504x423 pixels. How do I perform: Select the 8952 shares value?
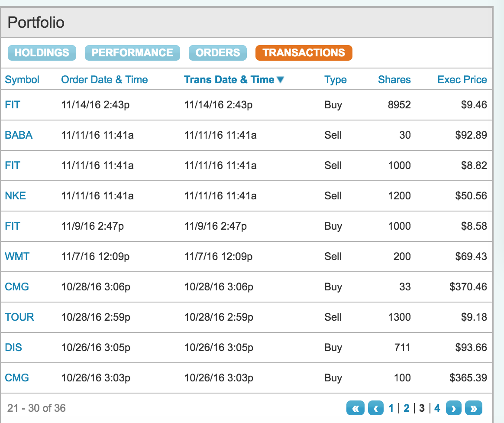coord(399,105)
